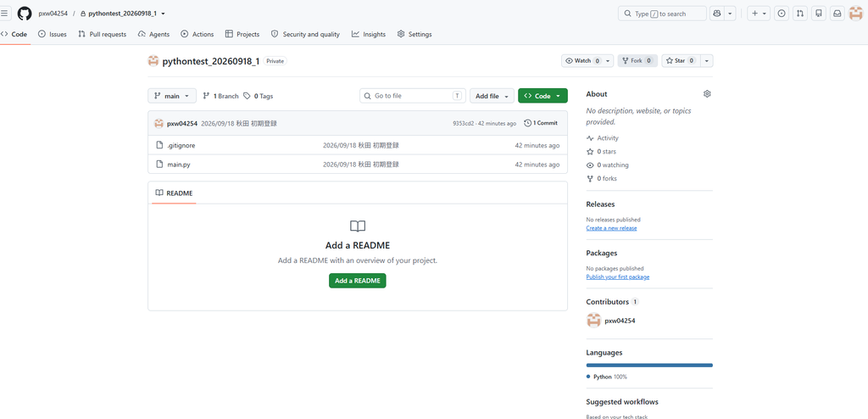Open the Copilot chat icon
Screen dimensions: 868x419
[x=717, y=14]
